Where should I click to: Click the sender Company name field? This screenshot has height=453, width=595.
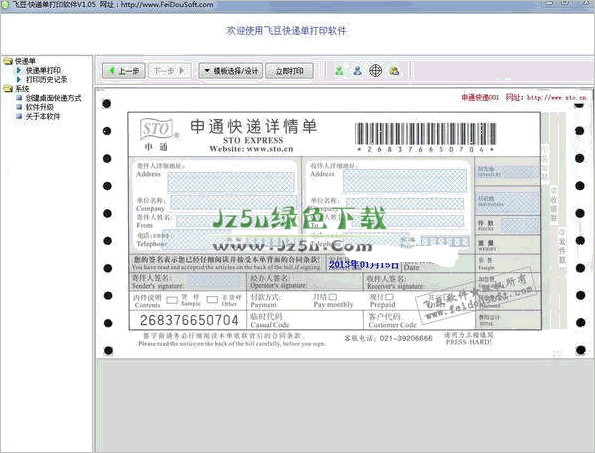tap(233, 203)
